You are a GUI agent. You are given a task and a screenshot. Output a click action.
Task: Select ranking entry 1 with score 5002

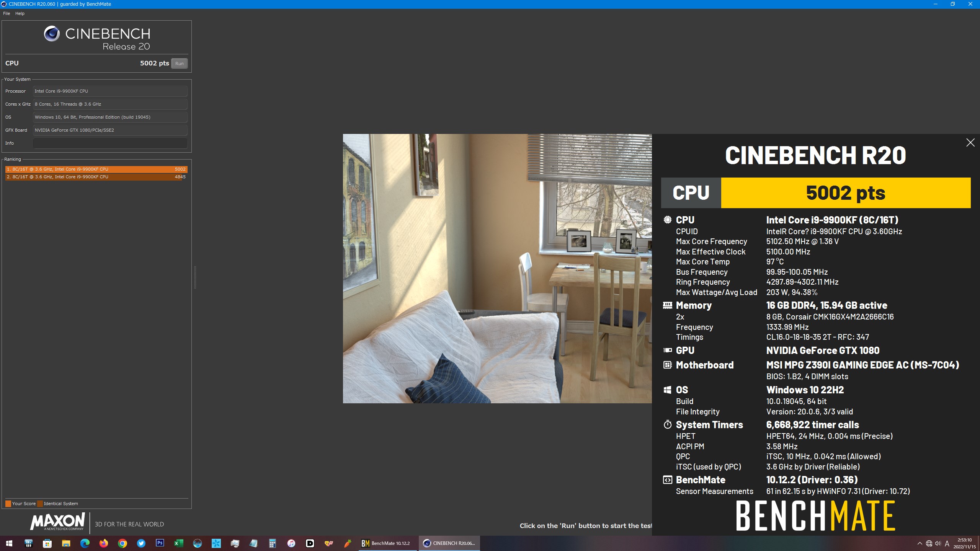pos(96,169)
